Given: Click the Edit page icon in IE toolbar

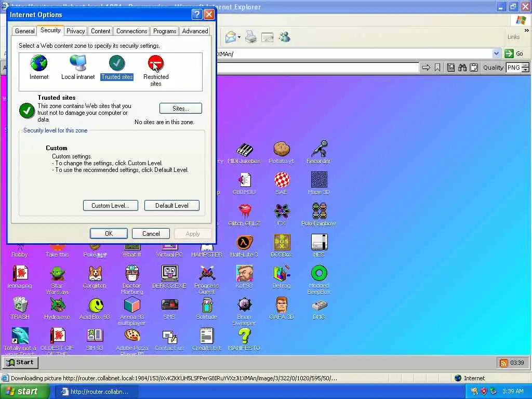Looking at the screenshot, I should point(268,37).
